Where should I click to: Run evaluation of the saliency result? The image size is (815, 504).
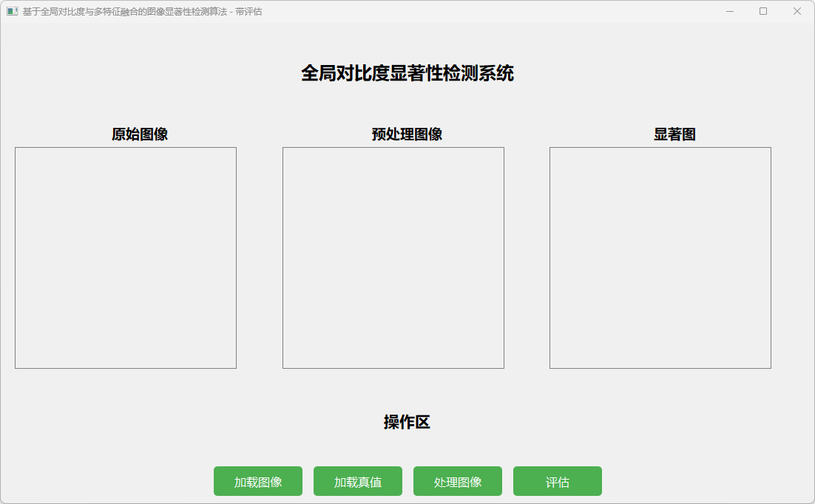(558, 482)
